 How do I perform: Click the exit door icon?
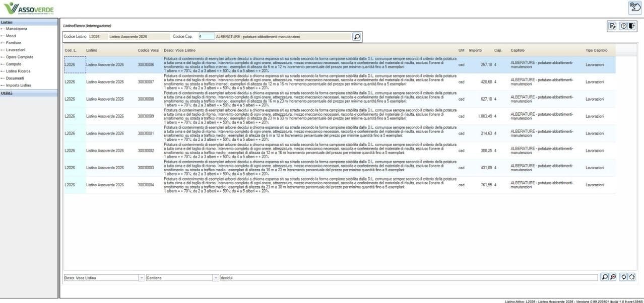pos(631,26)
